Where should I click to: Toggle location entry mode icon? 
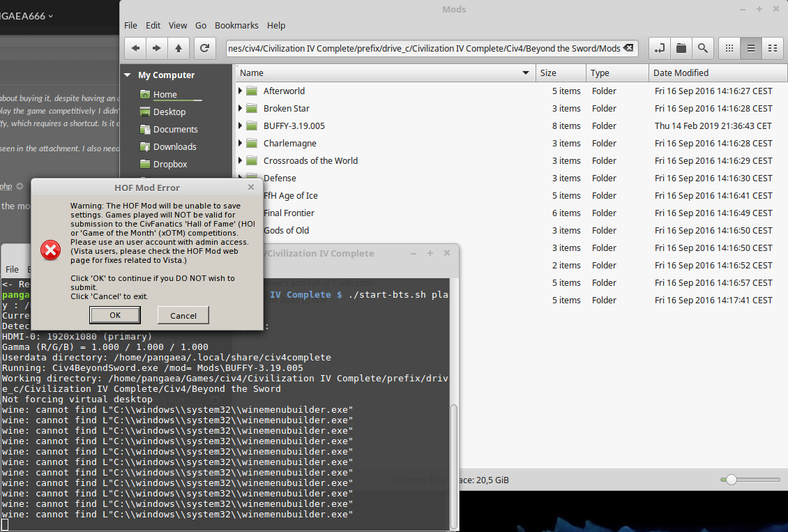(x=660, y=48)
